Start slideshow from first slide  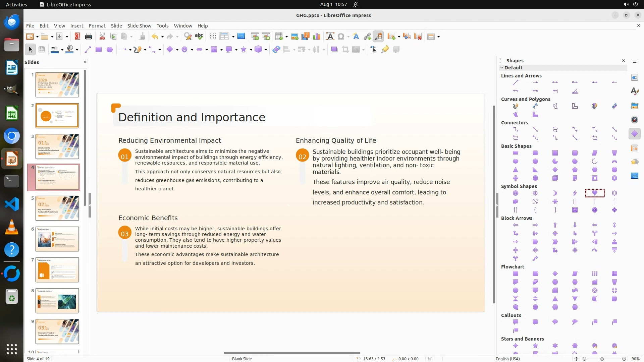click(x=255, y=37)
